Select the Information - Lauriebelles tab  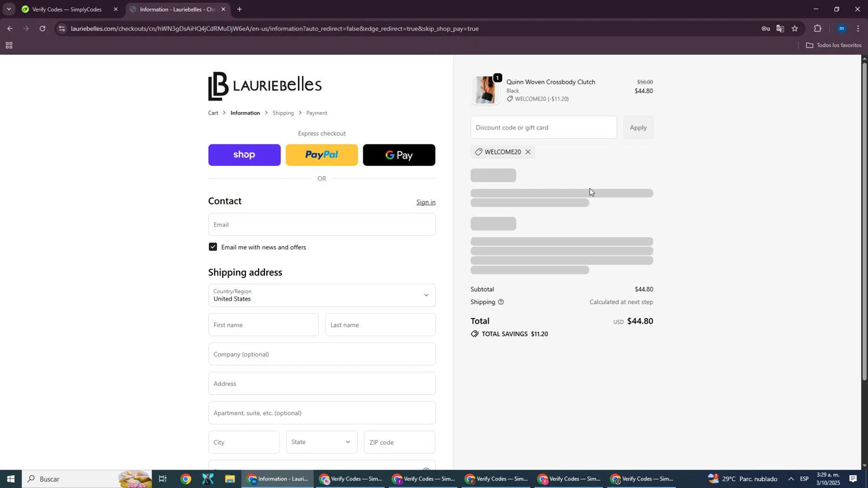click(x=176, y=9)
